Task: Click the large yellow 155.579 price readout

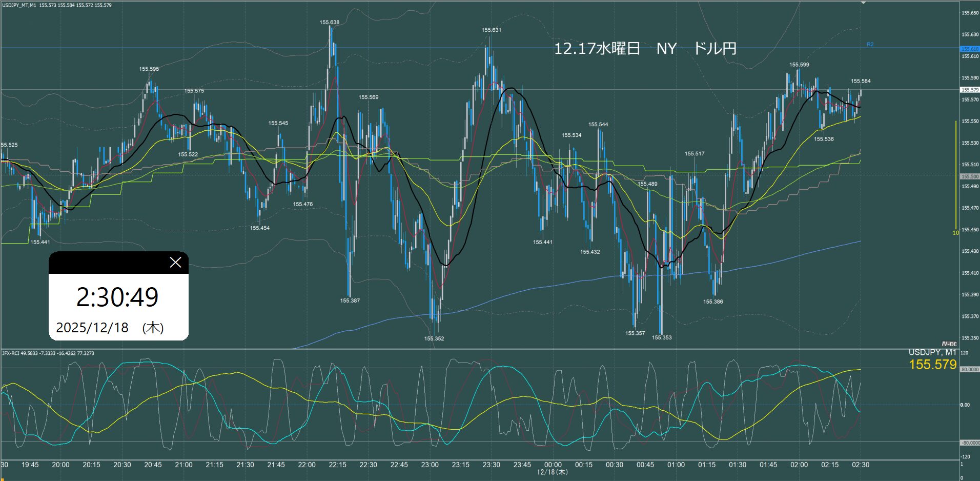Action: tap(932, 365)
